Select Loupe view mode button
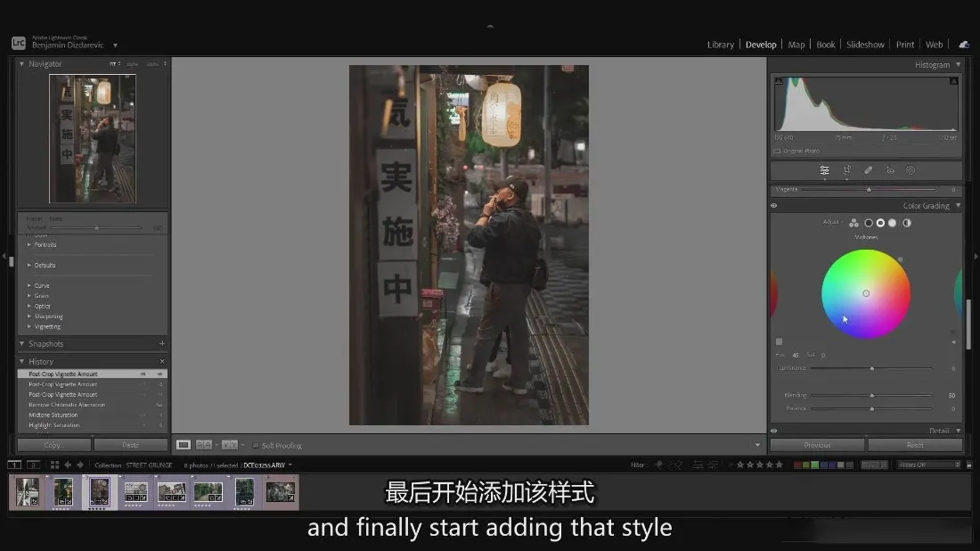980x551 pixels. tap(184, 445)
